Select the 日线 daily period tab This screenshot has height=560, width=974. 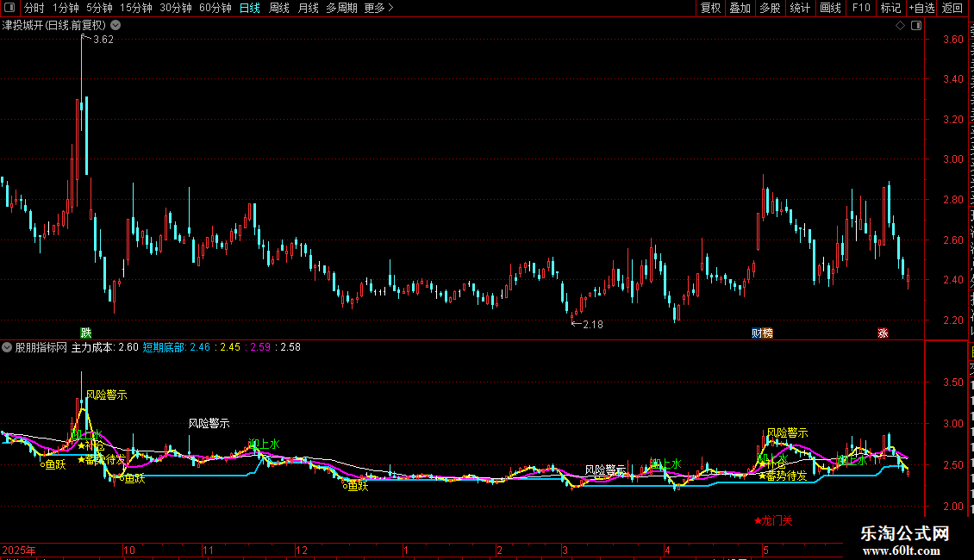(250, 8)
